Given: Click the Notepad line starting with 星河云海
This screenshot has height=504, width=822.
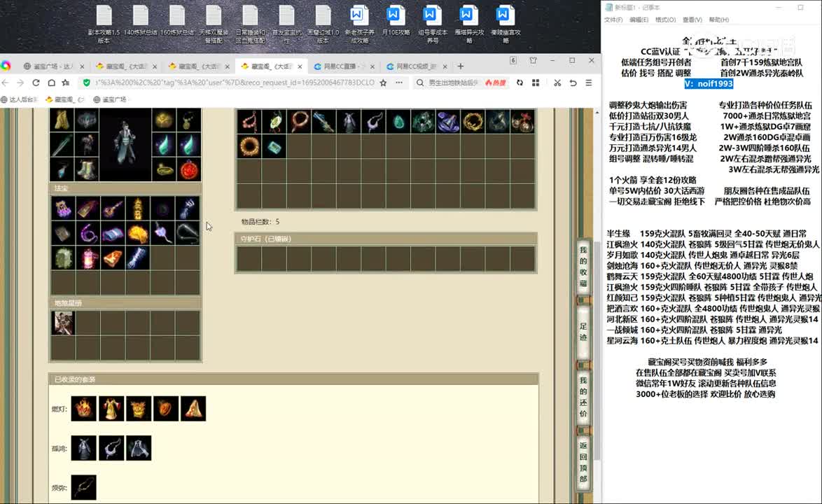Looking at the screenshot, I should click(712, 340).
